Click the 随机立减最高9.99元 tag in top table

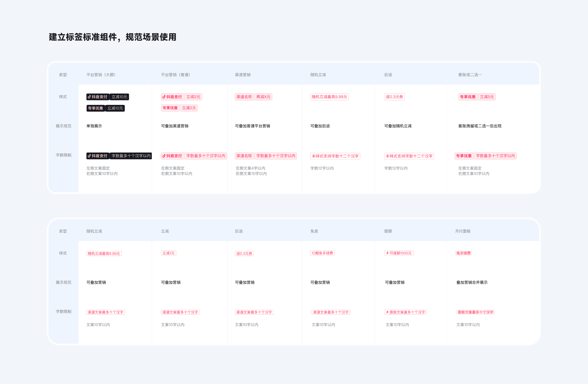pos(329,97)
